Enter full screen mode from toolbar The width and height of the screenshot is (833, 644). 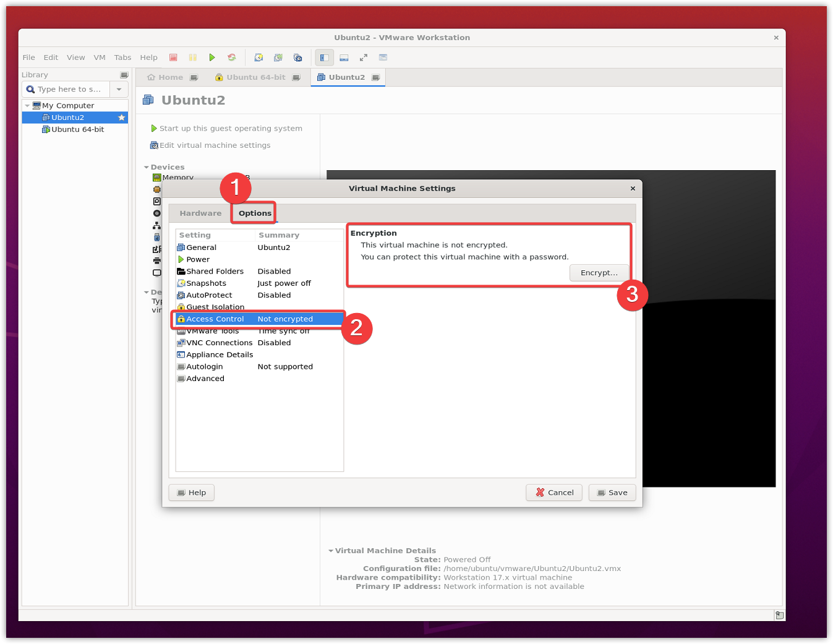click(x=364, y=58)
